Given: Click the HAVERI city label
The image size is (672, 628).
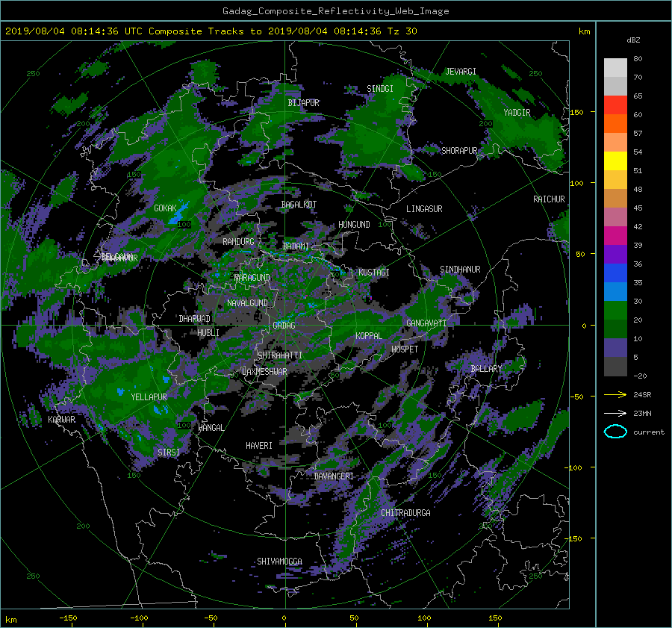Looking at the screenshot, I should click(259, 446).
